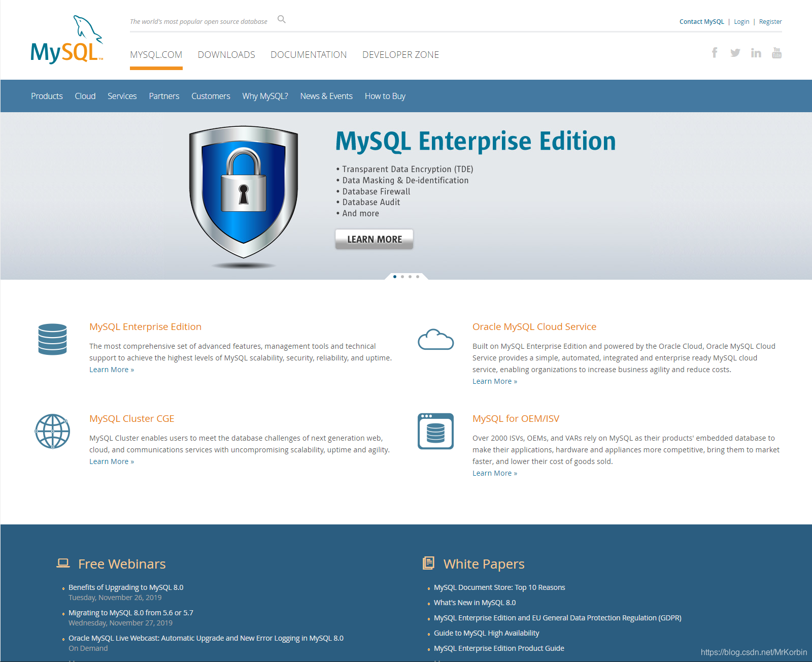The image size is (812, 662).
Task: Open MySQL Enterprise Edition Product Guide
Action: tap(499, 648)
